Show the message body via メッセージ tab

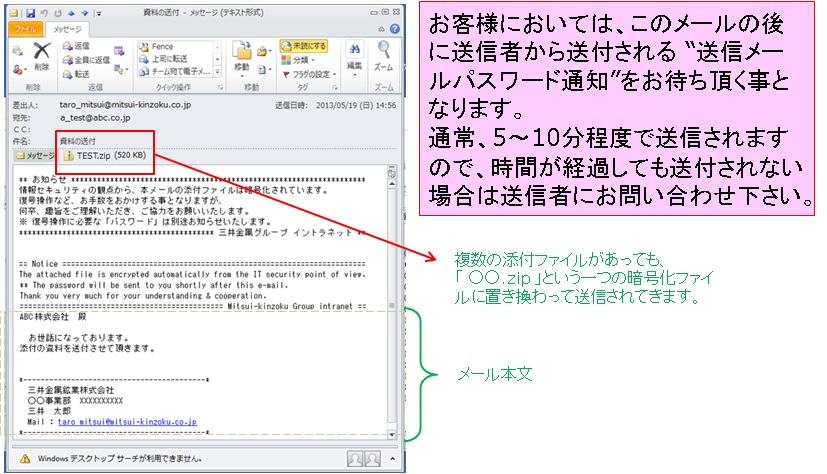[x=35, y=156]
